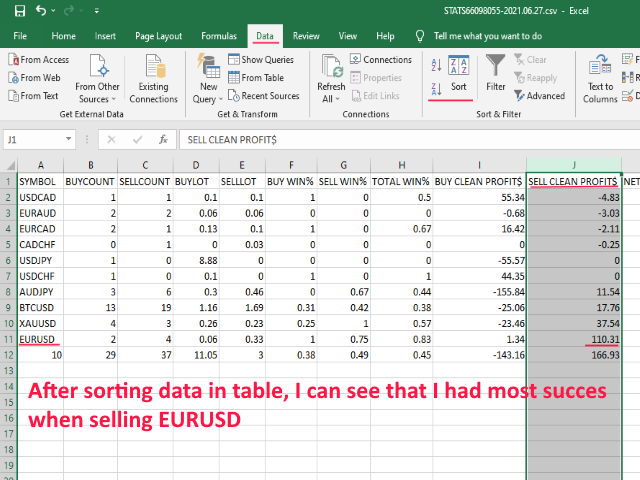Open the Undo history dropdown arrow
The height and width of the screenshot is (480, 640).
[x=53, y=11]
